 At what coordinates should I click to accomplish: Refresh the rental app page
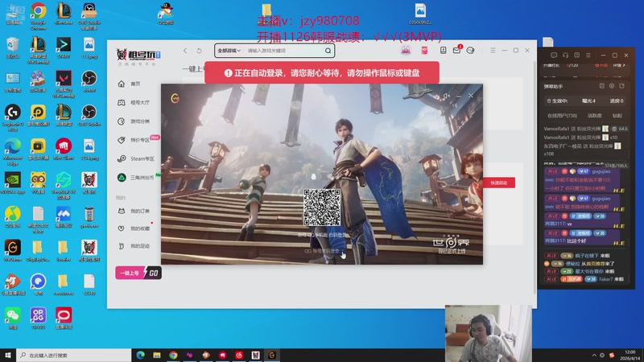point(199,51)
